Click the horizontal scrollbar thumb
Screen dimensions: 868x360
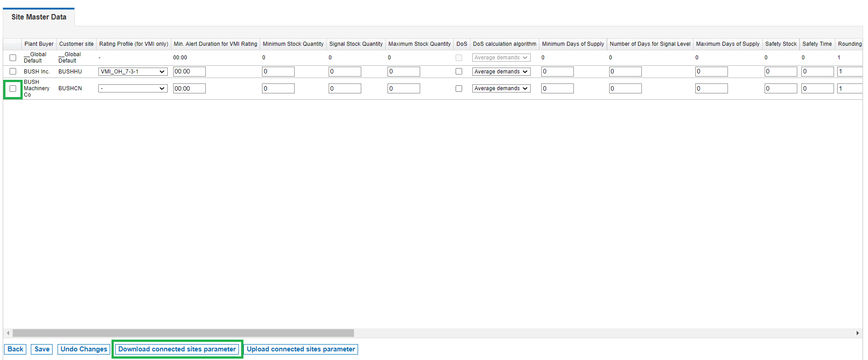[x=183, y=333]
